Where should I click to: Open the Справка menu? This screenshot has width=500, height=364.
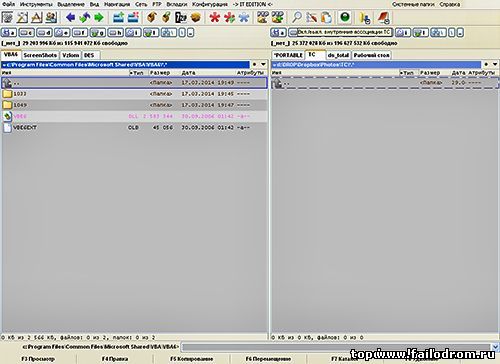click(x=449, y=4)
